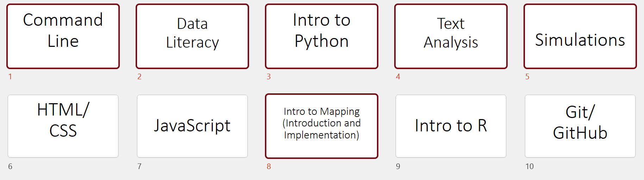Click slide number 10 label
Image resolution: width=644 pixels, height=180 pixels.
click(x=530, y=166)
